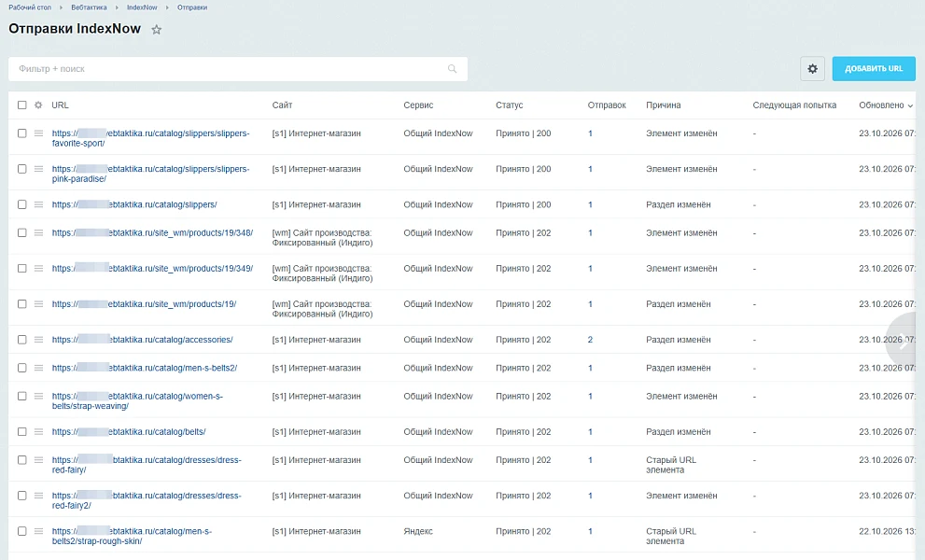
Task: Toggle select-all checkbox in table header
Action: tap(21, 105)
